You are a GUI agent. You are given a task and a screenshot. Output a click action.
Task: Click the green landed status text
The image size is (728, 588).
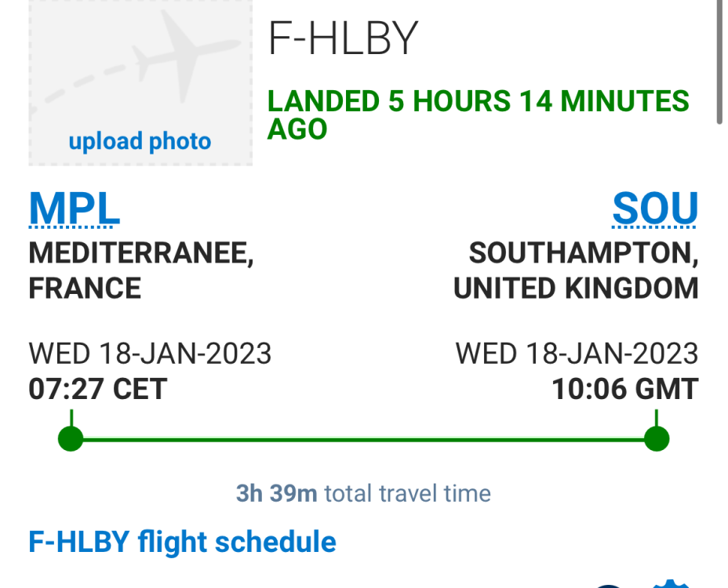(x=478, y=114)
